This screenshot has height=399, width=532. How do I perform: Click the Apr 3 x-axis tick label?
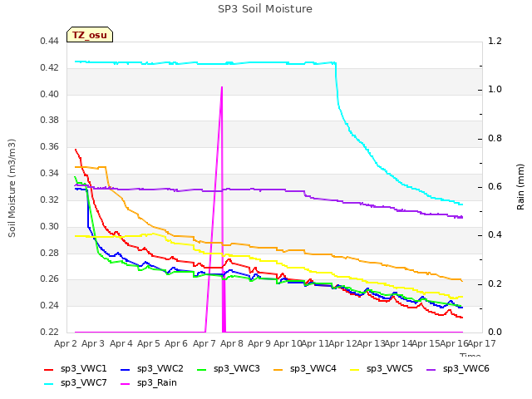tap(93, 343)
